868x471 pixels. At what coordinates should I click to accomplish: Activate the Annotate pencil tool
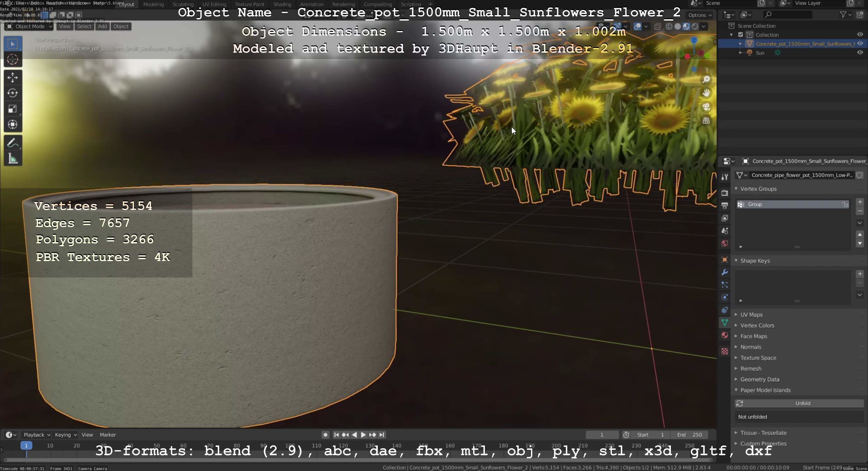(13, 143)
